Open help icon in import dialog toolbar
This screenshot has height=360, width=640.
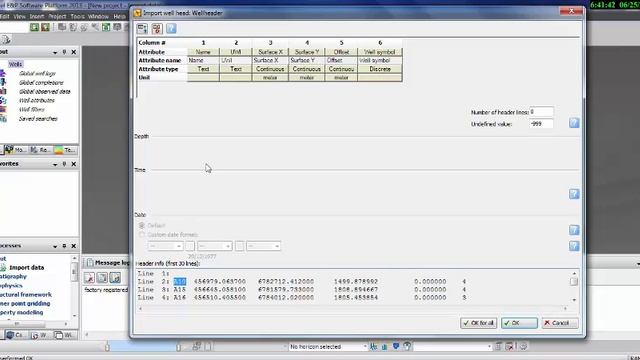point(171,29)
